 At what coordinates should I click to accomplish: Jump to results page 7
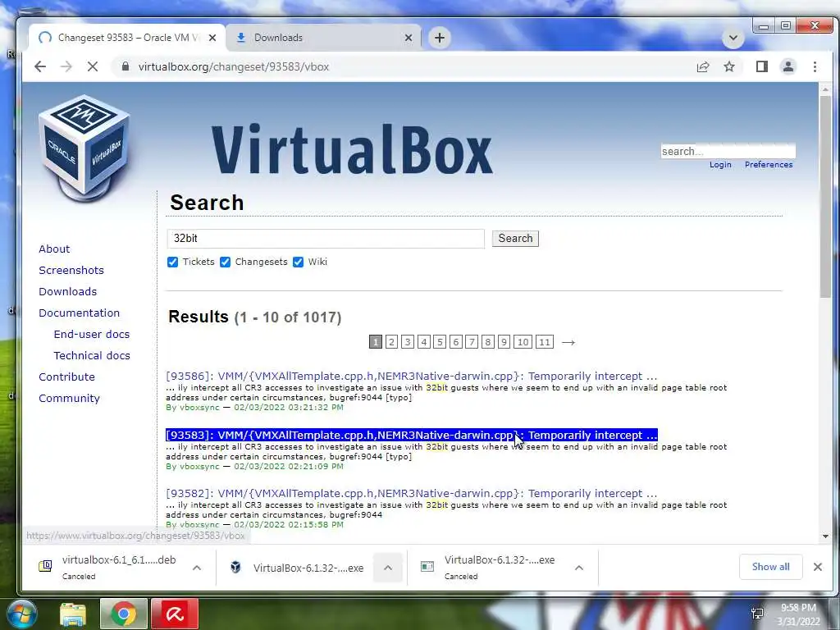tap(472, 342)
